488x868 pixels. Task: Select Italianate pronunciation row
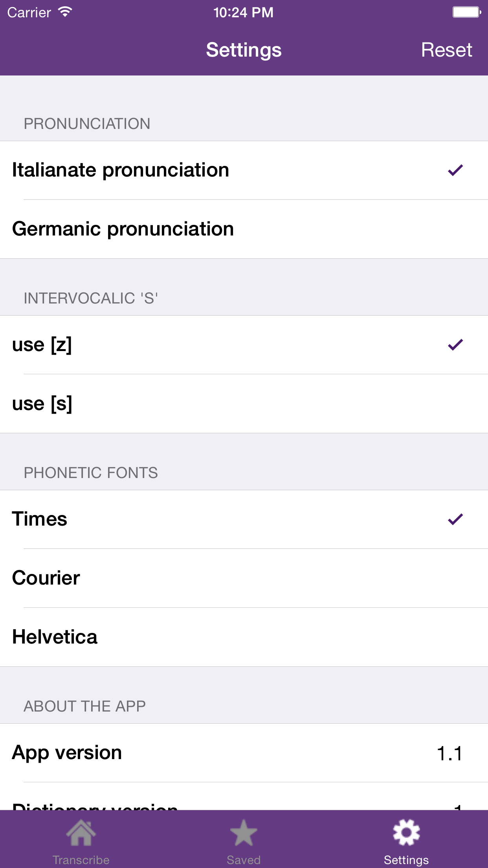244,170
